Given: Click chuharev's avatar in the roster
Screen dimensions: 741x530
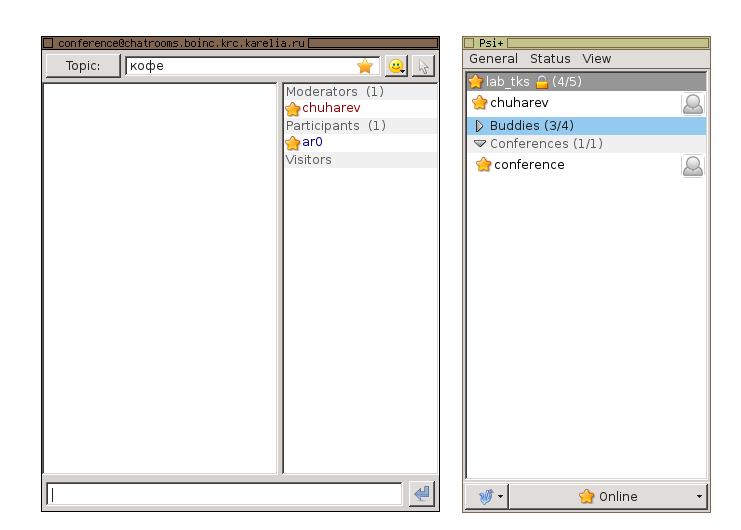Looking at the screenshot, I should point(692,103).
